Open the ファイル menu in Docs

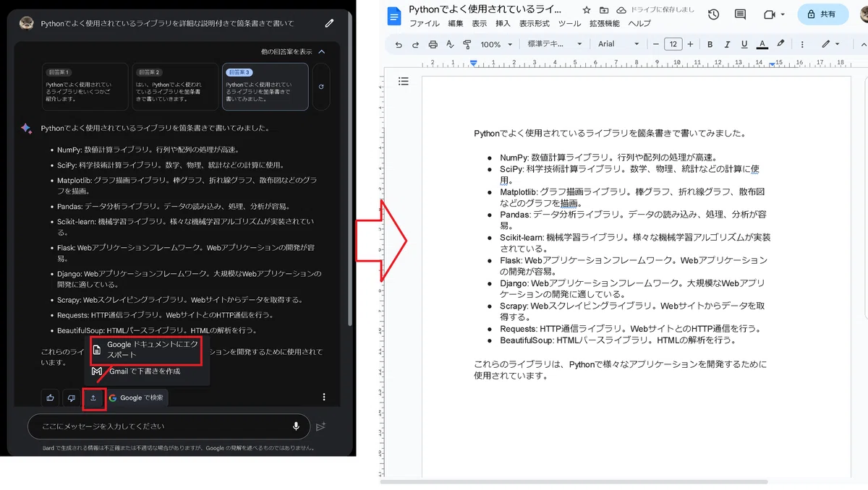tap(425, 24)
